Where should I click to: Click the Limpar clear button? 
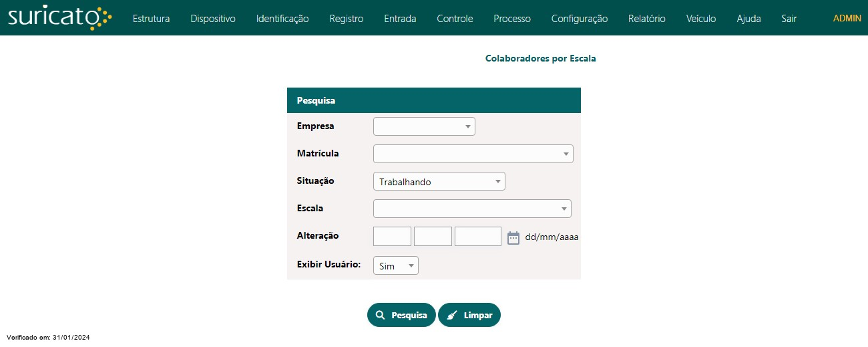(469, 315)
